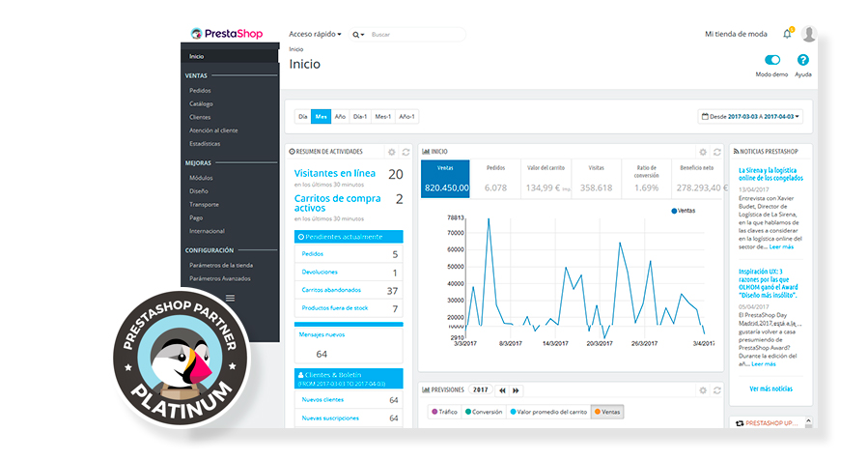
Task: Select the Mes period button
Action: pyautogui.click(x=322, y=116)
